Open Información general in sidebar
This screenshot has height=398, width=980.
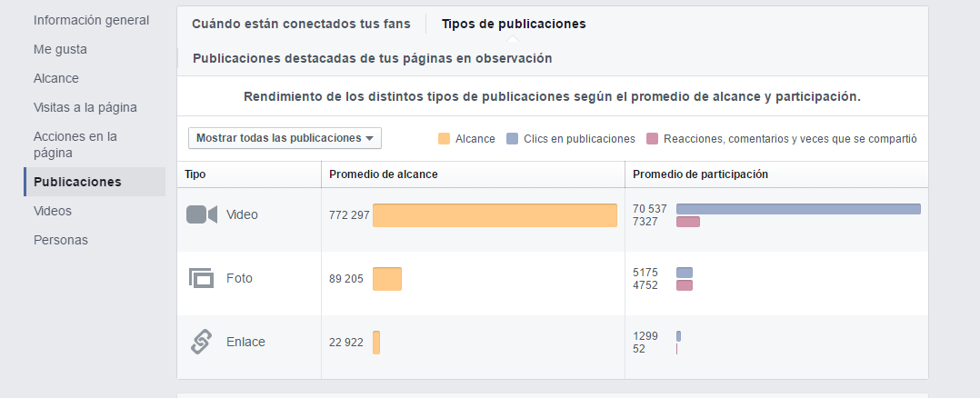click(91, 20)
